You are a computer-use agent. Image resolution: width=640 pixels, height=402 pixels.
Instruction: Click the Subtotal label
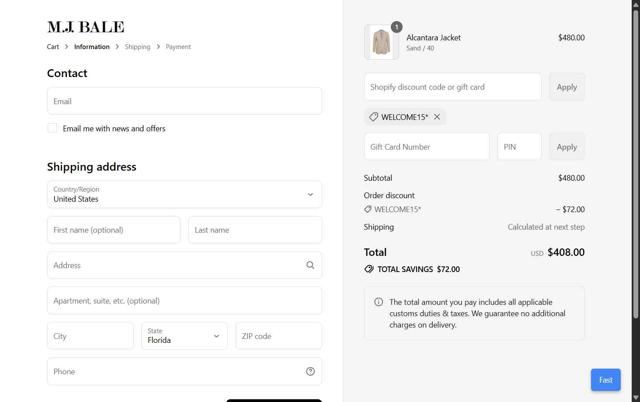[x=378, y=178]
